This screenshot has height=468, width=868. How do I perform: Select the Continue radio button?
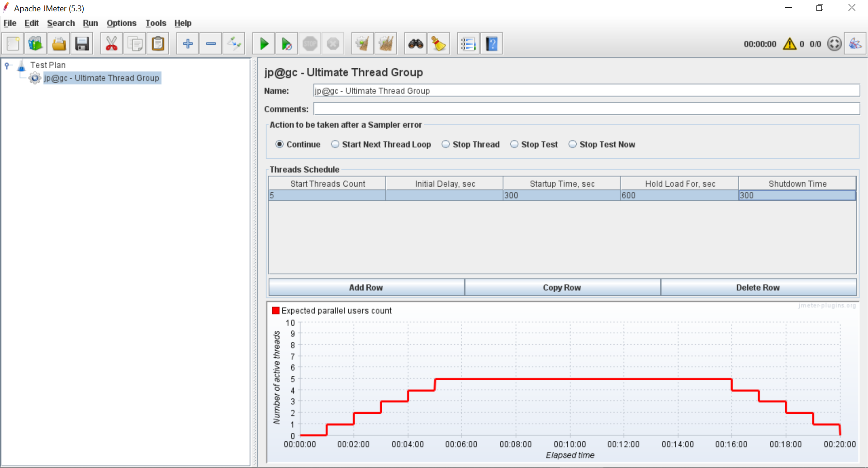point(280,144)
